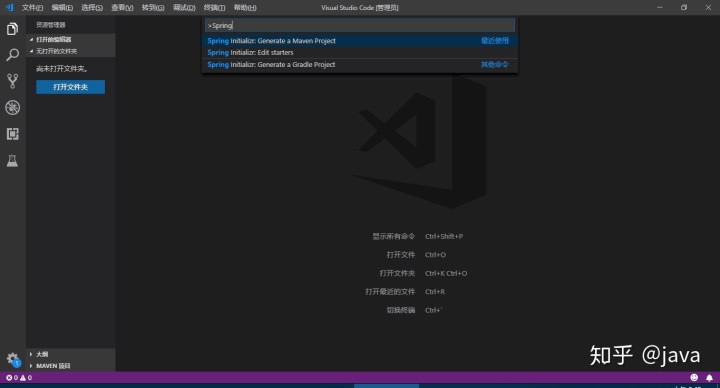Collapse the 无打开的文件夹 section
The width and height of the screenshot is (720, 388).
[x=70, y=51]
